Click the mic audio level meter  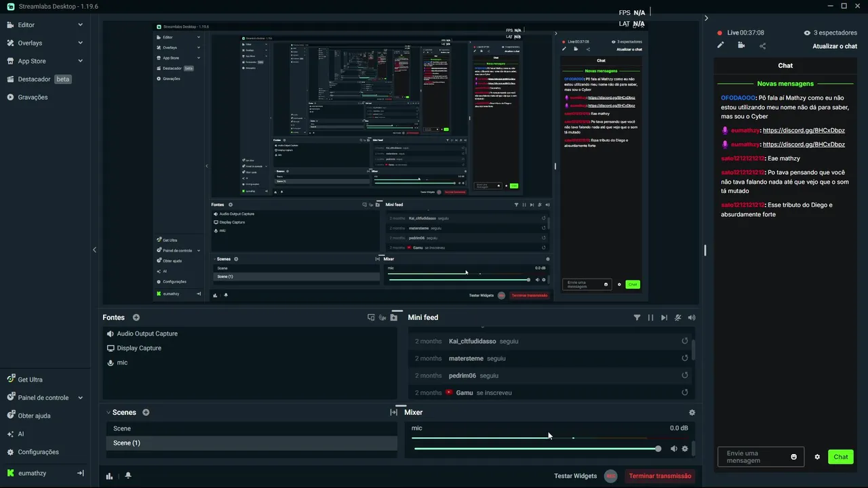coord(530,438)
